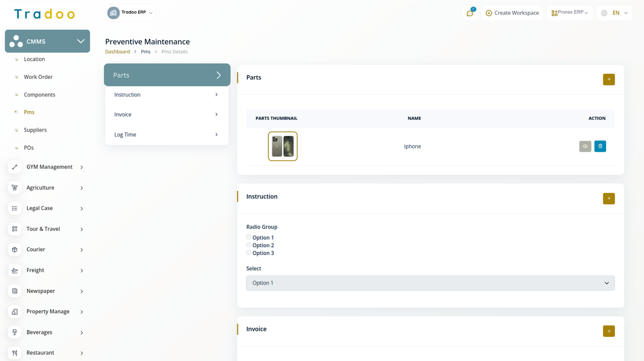Add new invoice with plus icon
The width and height of the screenshot is (644, 361).
609,331
